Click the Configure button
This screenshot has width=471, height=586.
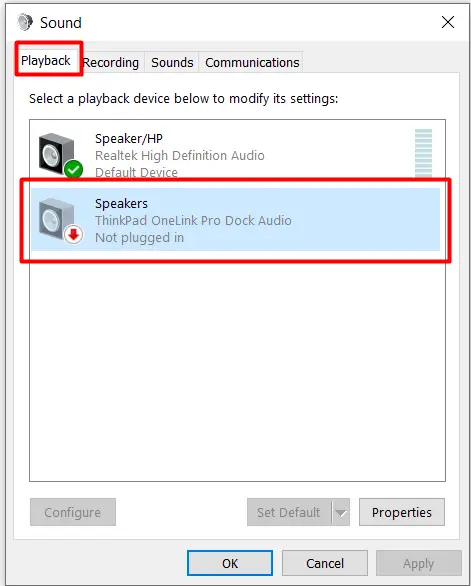point(73,512)
